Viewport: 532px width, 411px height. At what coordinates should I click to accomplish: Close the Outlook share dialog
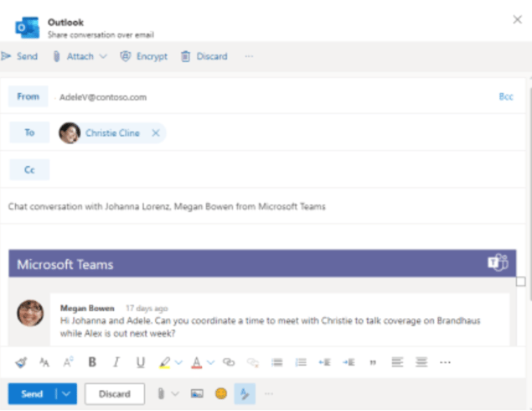tap(517, 19)
